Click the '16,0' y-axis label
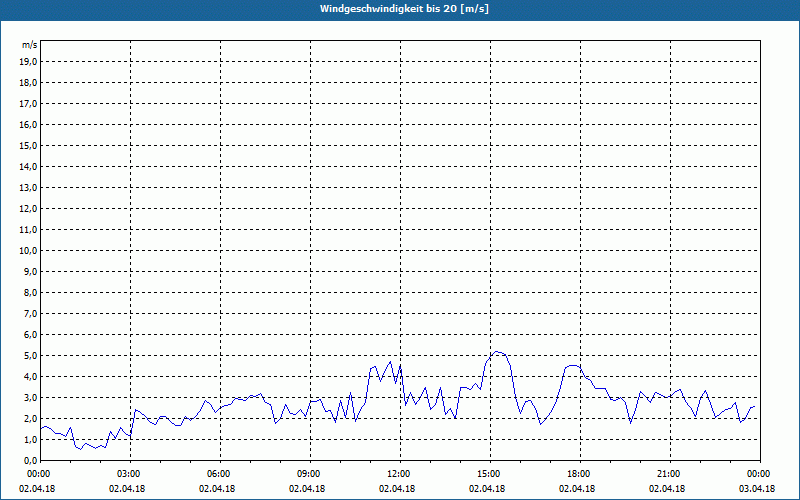The image size is (800, 500). pos(28,124)
